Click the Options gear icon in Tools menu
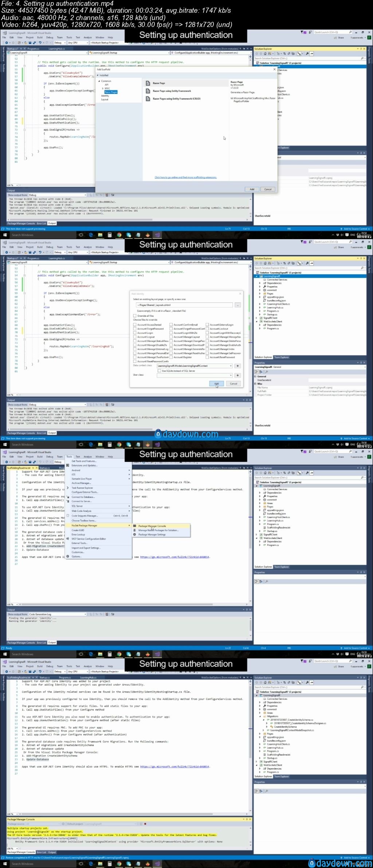The height and width of the screenshot is (868, 373). pos(68,557)
